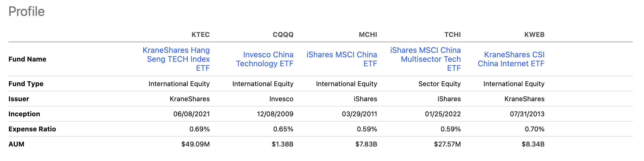Click the MCHI ticker header

pos(368,35)
